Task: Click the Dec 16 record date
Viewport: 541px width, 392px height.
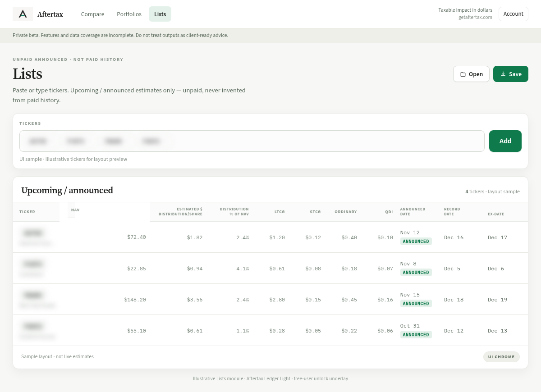Action: [454, 237]
